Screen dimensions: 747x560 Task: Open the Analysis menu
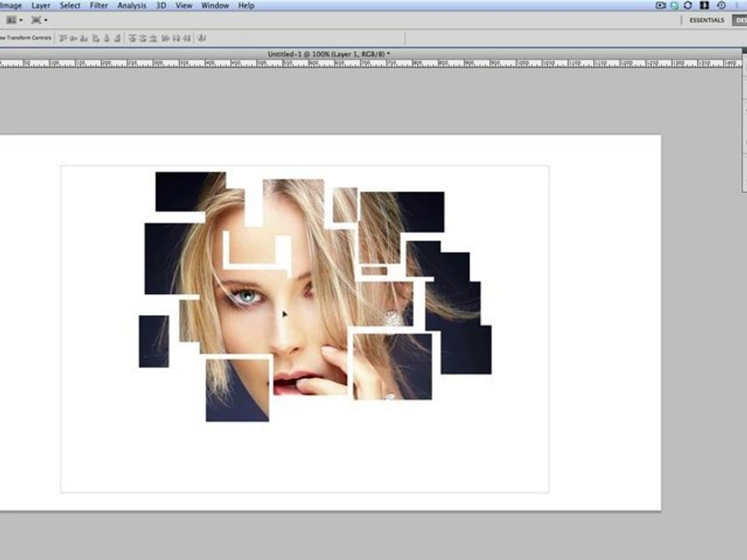tap(132, 5)
